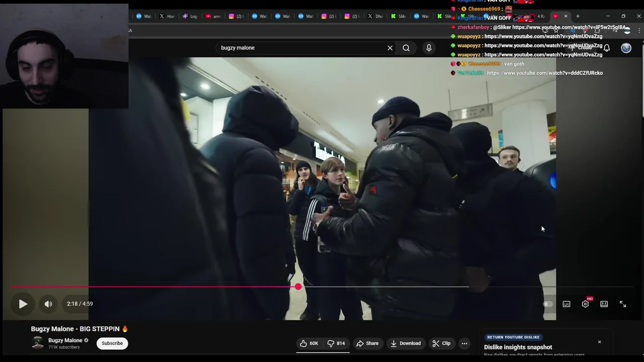This screenshot has width=644, height=362.
Task: Open zherkafanboy's YouTube link in chat
Action: 569,27
